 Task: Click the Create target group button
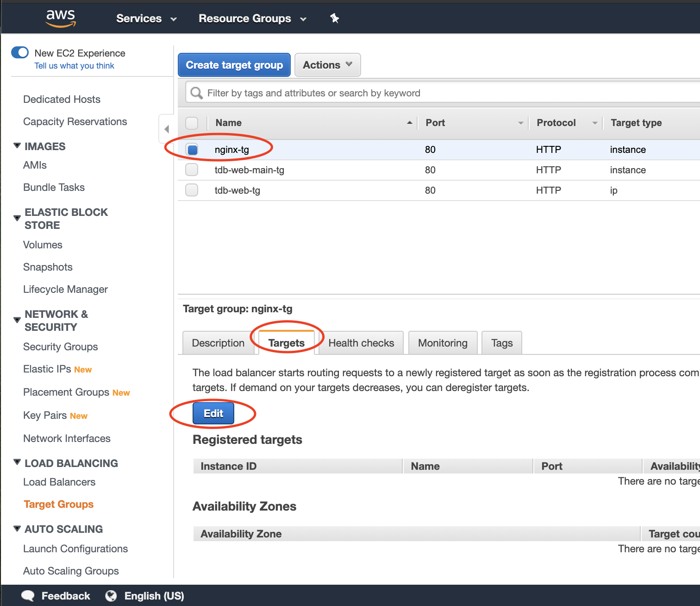click(x=234, y=65)
